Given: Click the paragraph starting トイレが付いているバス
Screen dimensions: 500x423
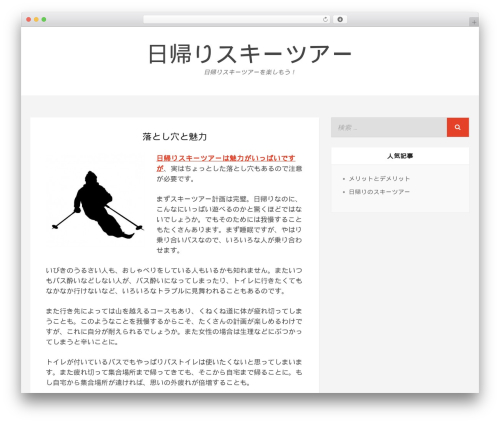Looking at the screenshot, I should click(174, 372).
